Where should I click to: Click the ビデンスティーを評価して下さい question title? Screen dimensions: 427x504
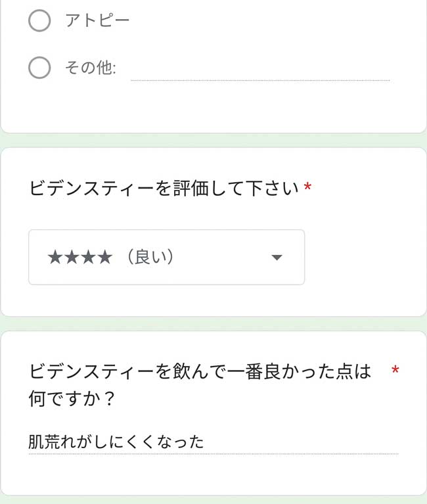[164, 188]
